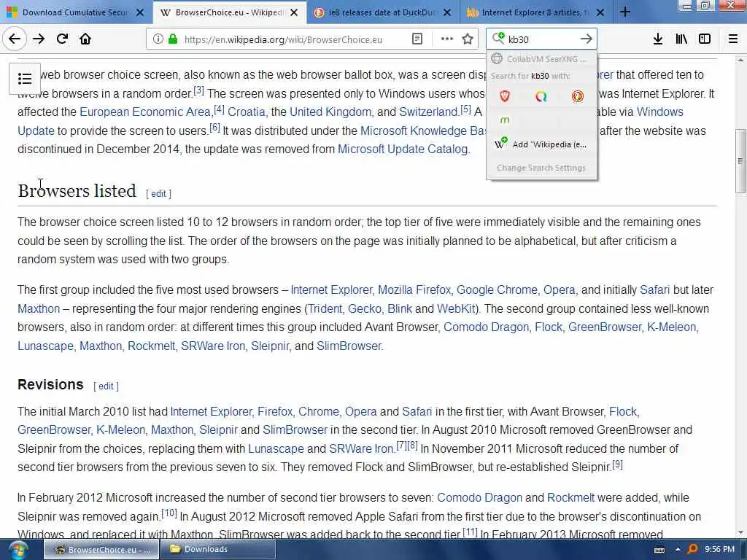
Task: Open the Switzerland link
Action: tap(428, 112)
